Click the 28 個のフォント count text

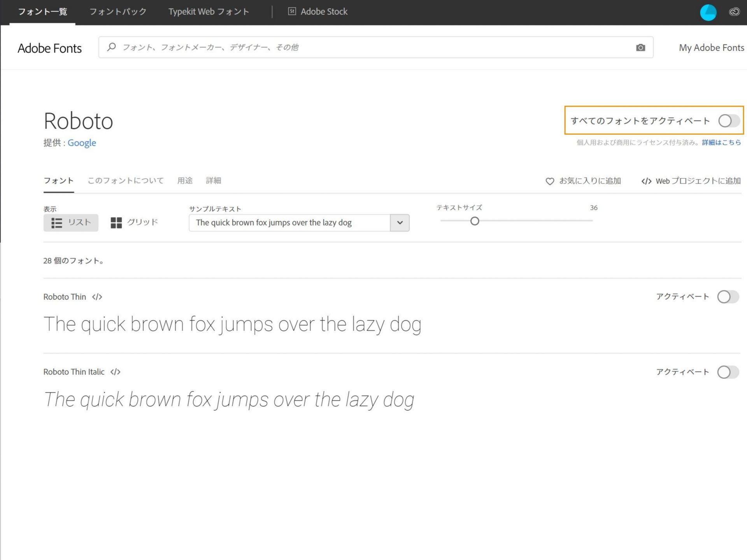click(x=74, y=261)
